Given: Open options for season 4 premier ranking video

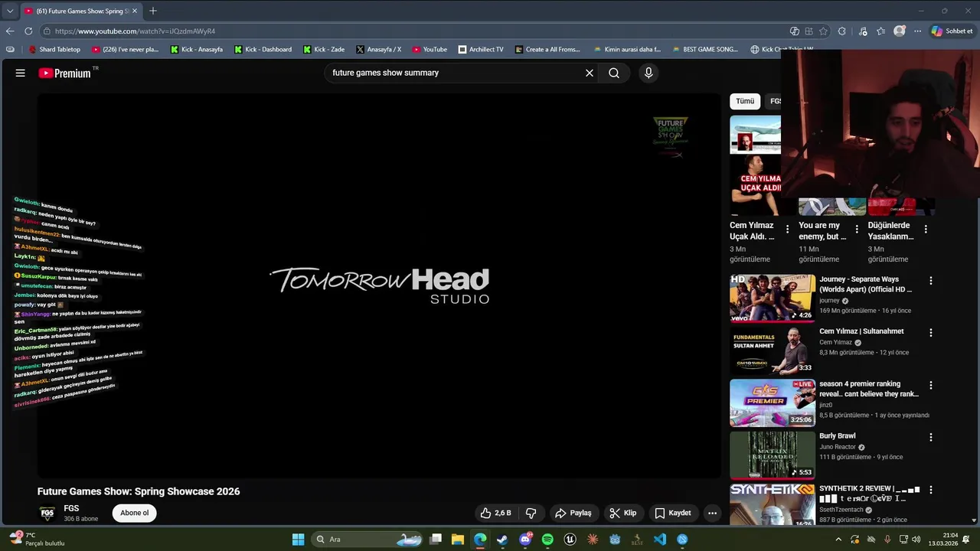Looking at the screenshot, I should (x=931, y=385).
